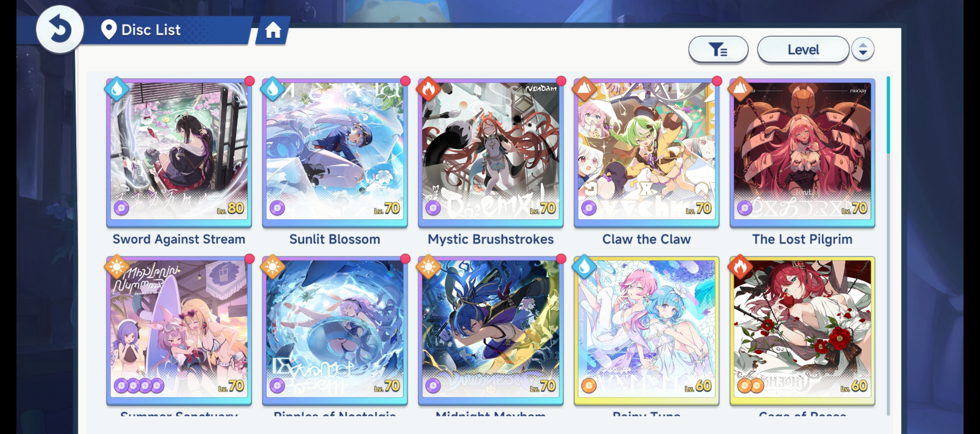Viewport: 980px width, 434px height.
Task: Click the Claw the Claw name label
Action: 646,239
